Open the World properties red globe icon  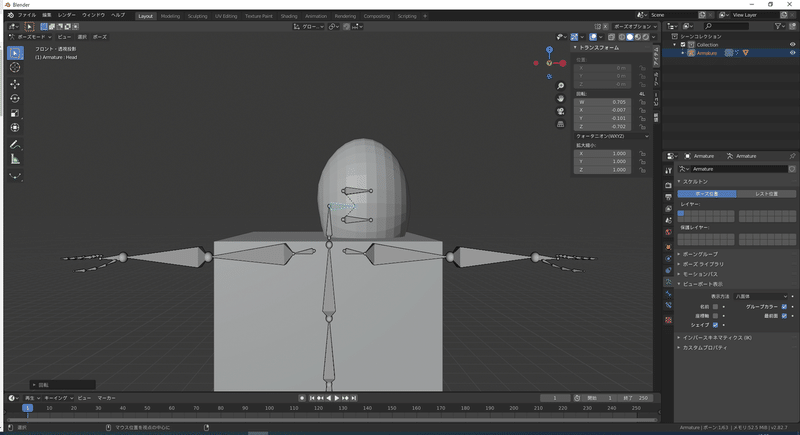coord(668,232)
